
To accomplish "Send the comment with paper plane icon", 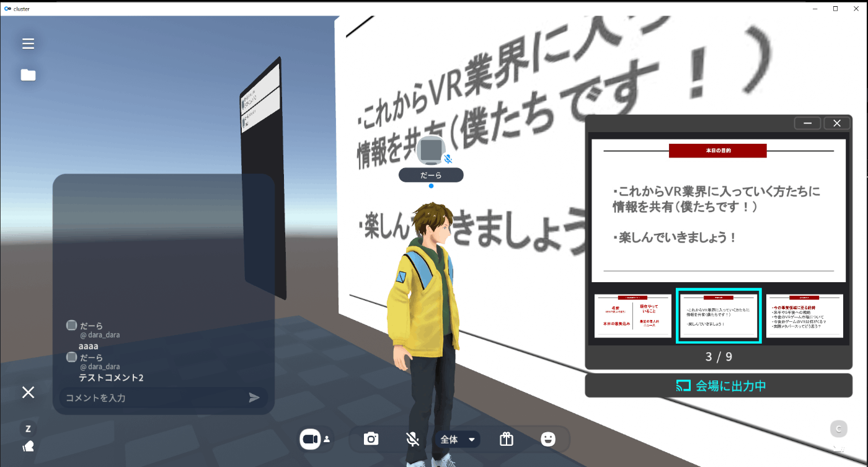I will (254, 398).
